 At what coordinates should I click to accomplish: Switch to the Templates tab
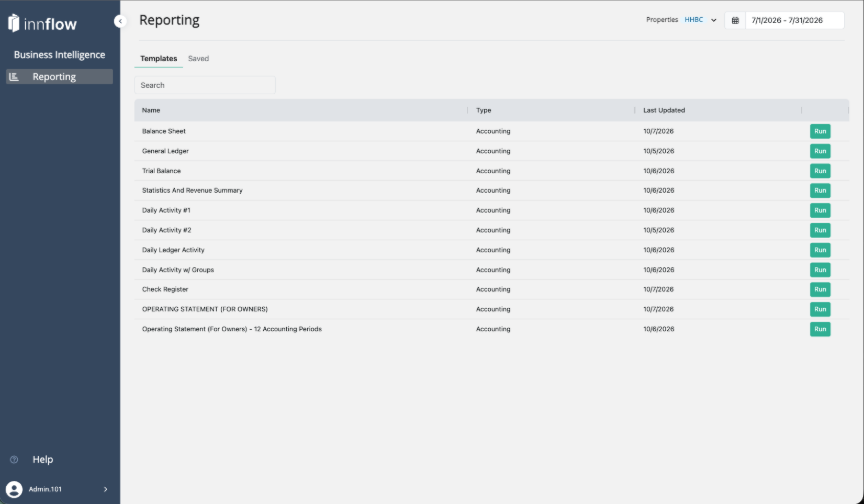(159, 58)
